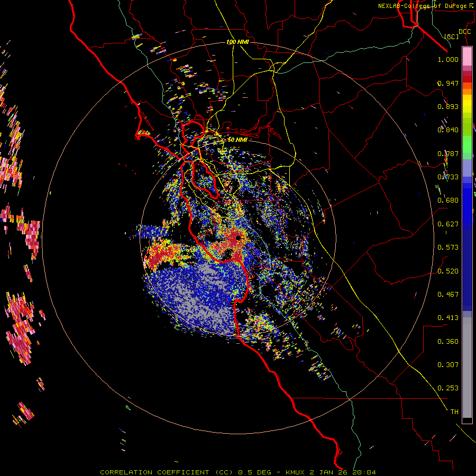Click the light pink swatch atop the color bar
This screenshot has height=476, width=476.
tap(467, 57)
